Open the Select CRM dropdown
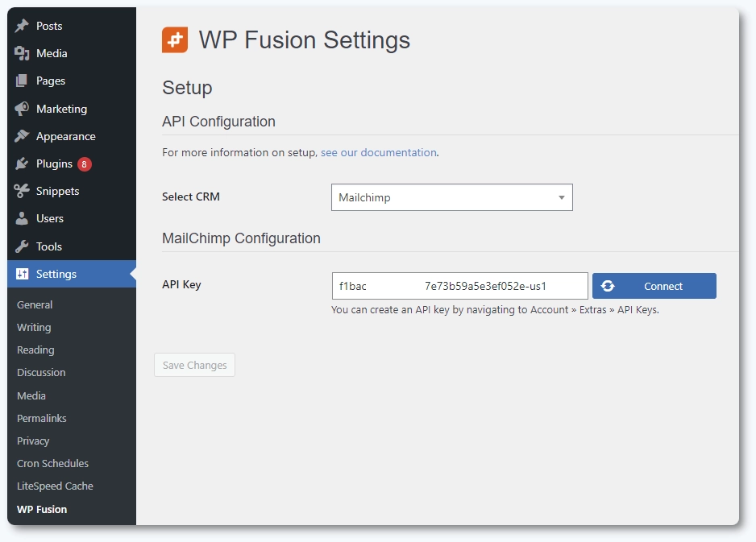This screenshot has height=542, width=756. coord(451,197)
